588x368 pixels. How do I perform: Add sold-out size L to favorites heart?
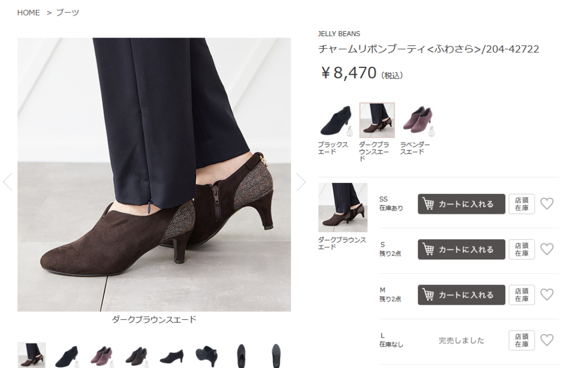click(x=547, y=340)
